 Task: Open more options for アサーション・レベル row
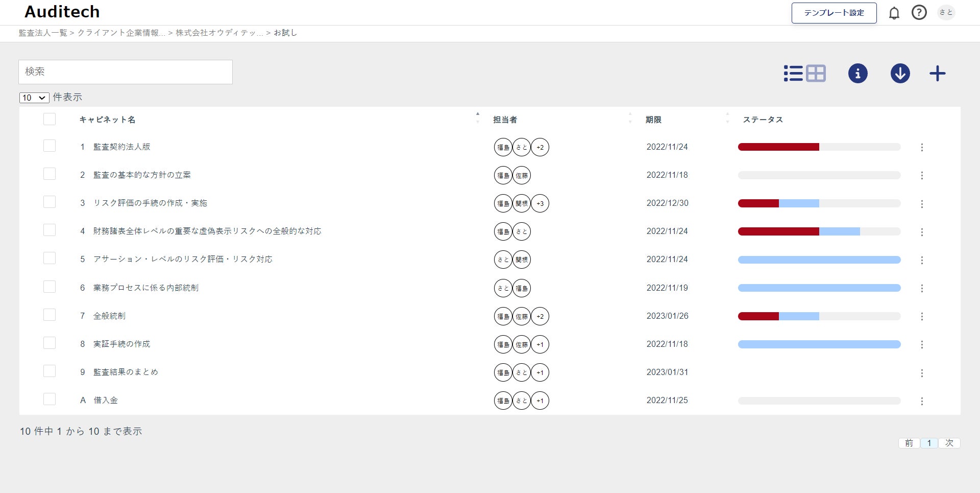(922, 260)
